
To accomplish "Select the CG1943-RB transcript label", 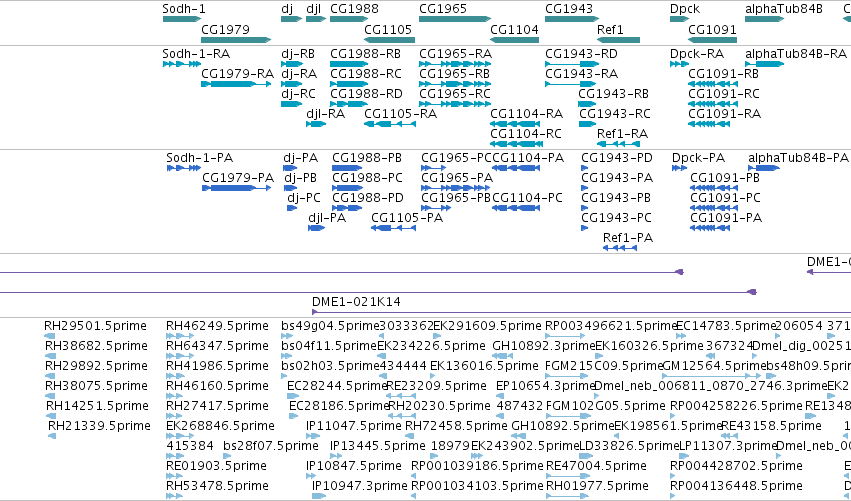I will click(x=614, y=94).
